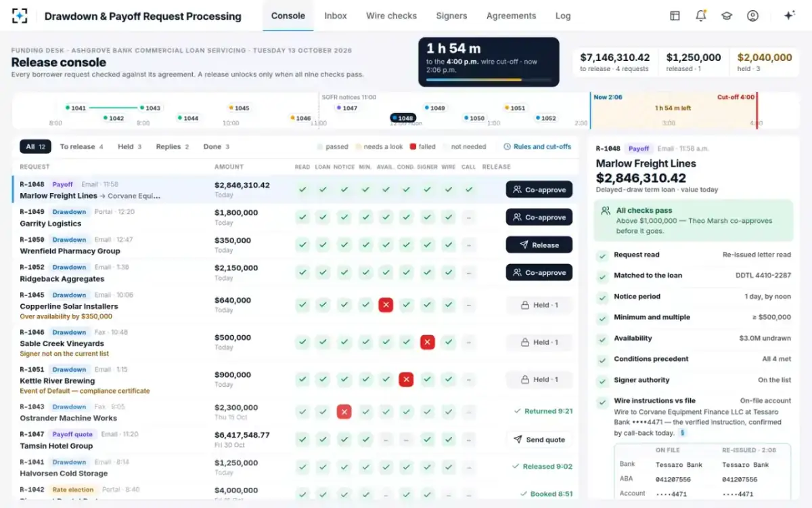Open the layout panel icon in header
Image resolution: width=812 pixels, height=508 pixels.
(x=675, y=16)
